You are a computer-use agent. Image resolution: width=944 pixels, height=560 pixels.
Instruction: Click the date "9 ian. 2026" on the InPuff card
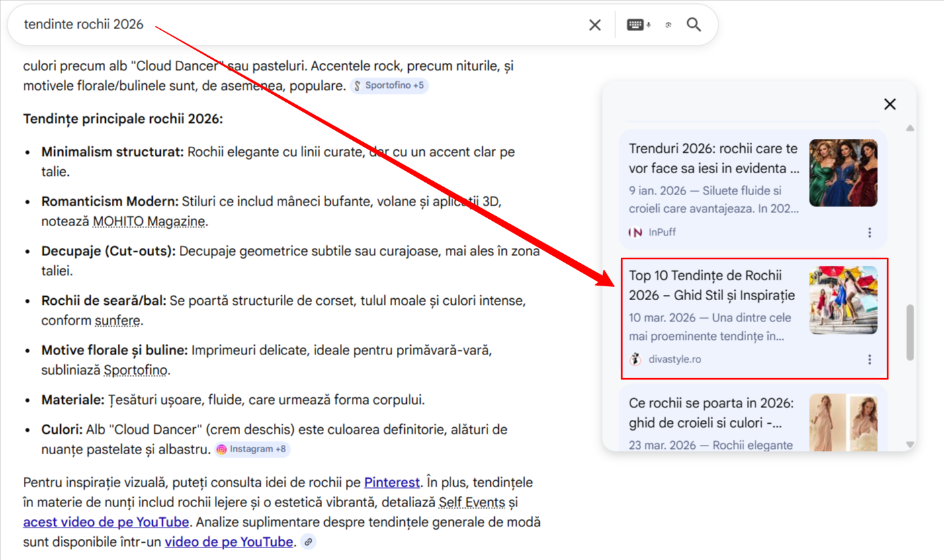pos(658,190)
